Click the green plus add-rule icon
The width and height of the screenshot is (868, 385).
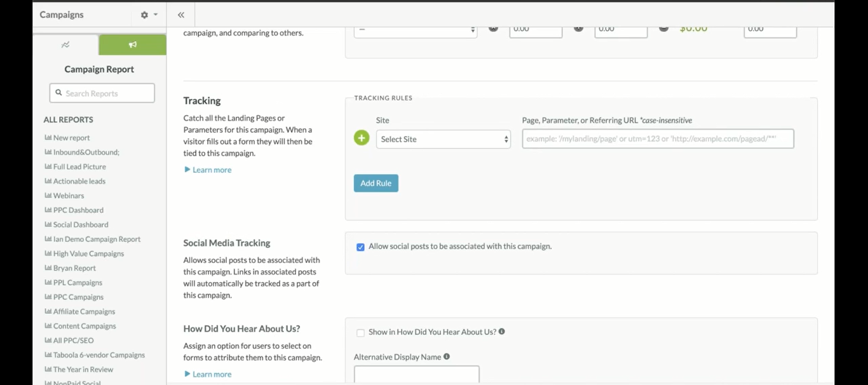click(362, 138)
